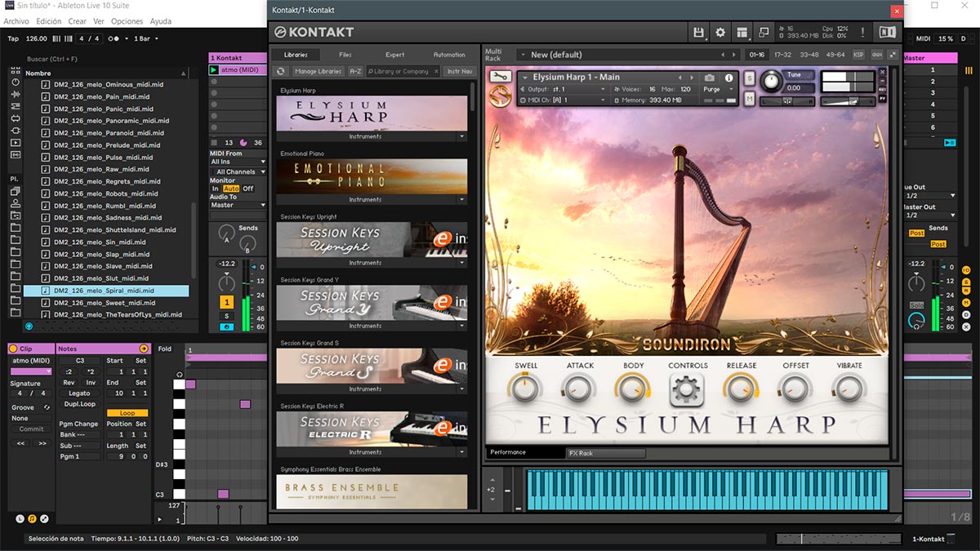Toggle the clip activator circle
Image resolution: width=980 pixels, height=551 pixels.
click(13, 349)
